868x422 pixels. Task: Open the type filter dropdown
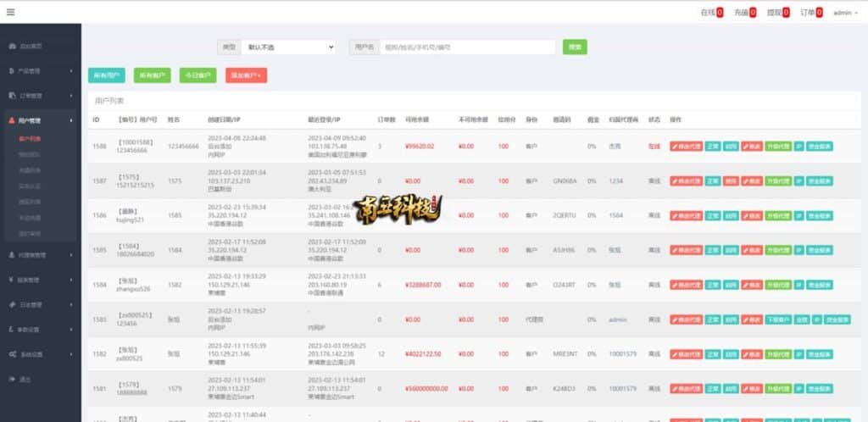(288, 47)
